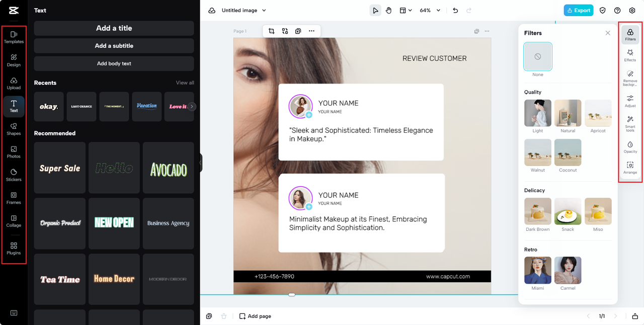Collapse the left Text panel handle
Viewport: 644px width, 325px height.
point(200,163)
